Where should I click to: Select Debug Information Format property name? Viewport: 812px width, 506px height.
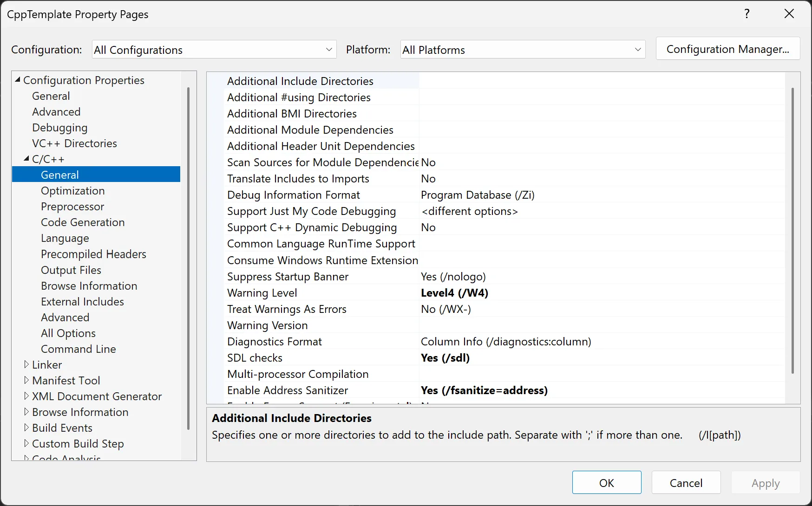point(293,195)
